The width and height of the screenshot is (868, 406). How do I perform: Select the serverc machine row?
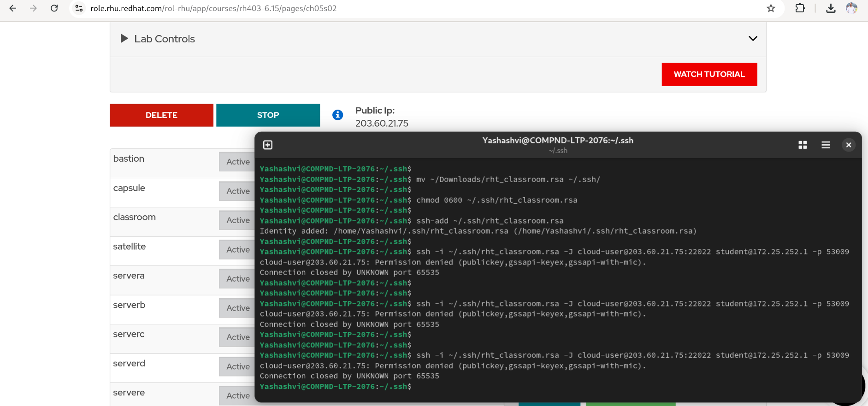182,339
